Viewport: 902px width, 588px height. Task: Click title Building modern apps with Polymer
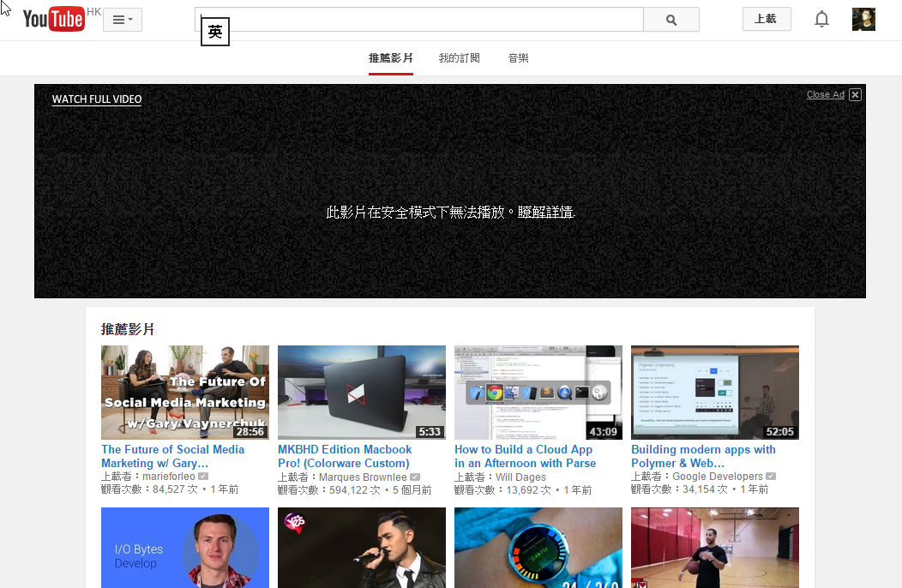coord(703,456)
